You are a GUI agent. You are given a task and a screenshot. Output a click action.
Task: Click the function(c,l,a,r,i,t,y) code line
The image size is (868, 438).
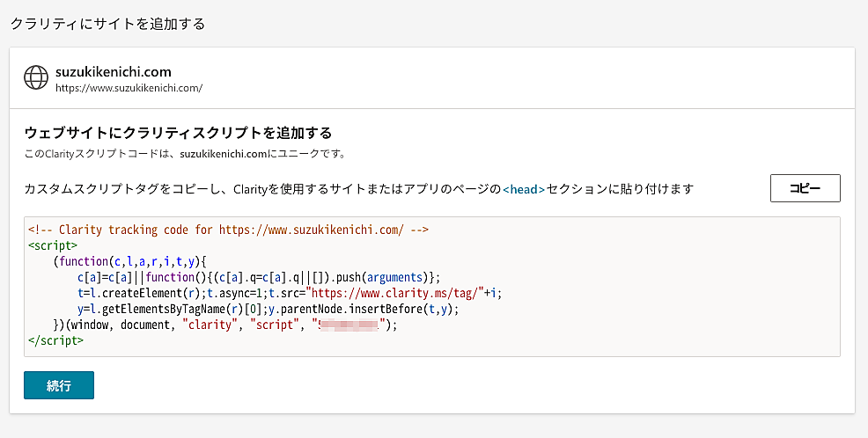(x=129, y=261)
